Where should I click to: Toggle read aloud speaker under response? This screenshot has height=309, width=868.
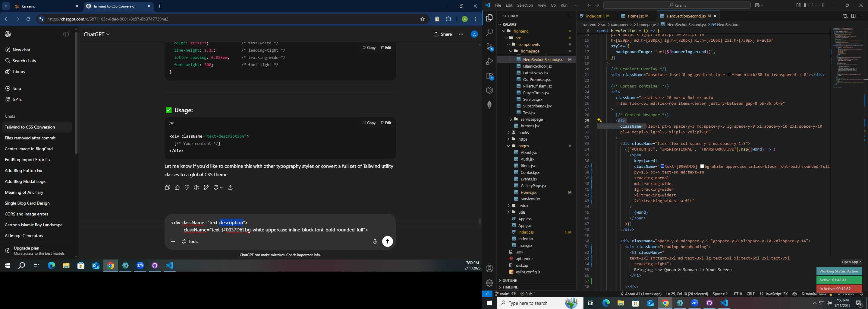[x=197, y=188]
